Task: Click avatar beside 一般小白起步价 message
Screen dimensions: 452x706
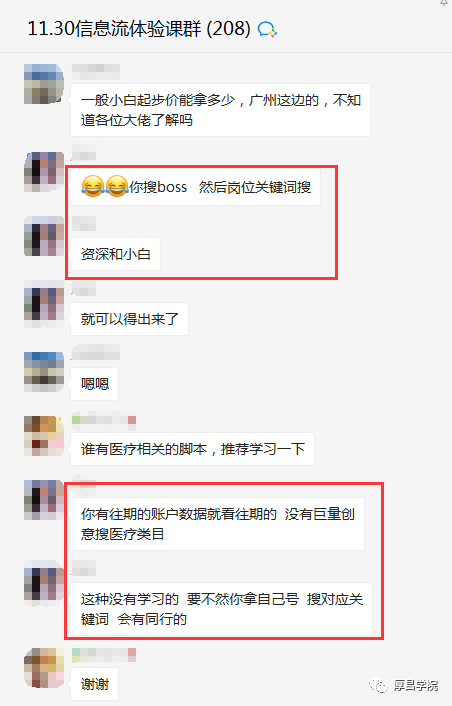Action: click(44, 84)
